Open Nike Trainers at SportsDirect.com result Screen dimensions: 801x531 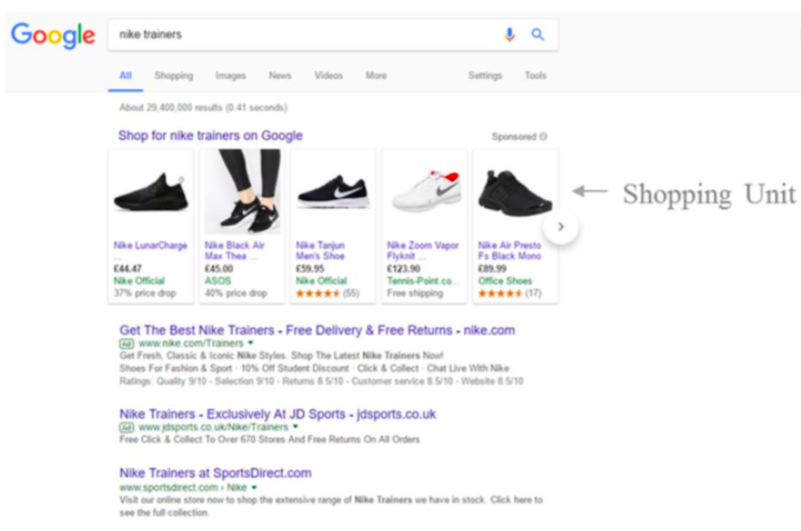[216, 473]
